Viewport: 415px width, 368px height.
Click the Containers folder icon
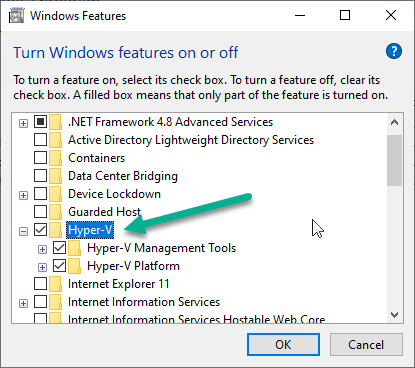coord(55,158)
